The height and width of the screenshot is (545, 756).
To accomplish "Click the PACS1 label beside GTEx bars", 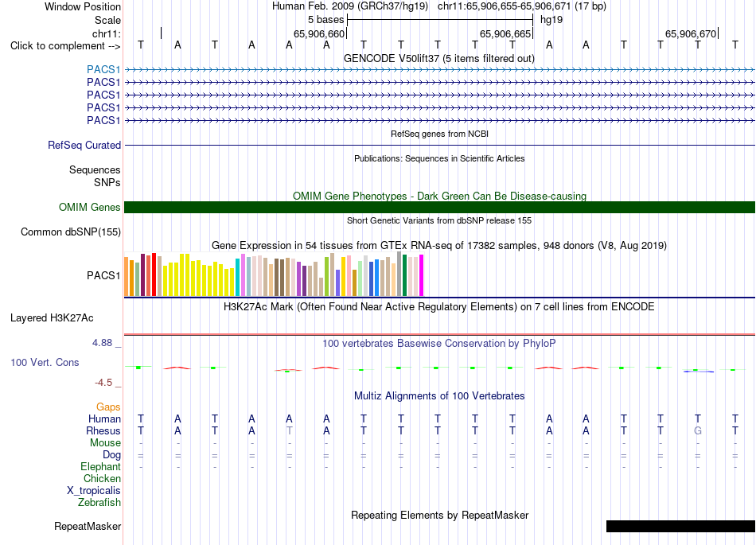I will (x=103, y=275).
